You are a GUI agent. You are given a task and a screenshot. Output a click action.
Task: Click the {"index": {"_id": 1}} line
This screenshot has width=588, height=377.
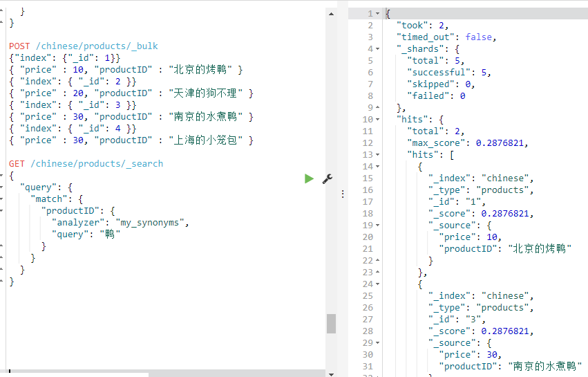pyautogui.click(x=64, y=58)
